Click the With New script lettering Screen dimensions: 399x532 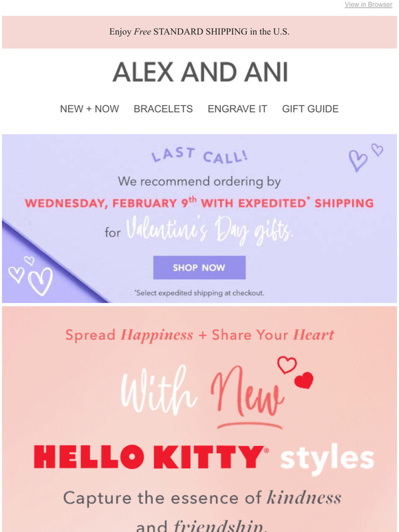tap(202, 394)
